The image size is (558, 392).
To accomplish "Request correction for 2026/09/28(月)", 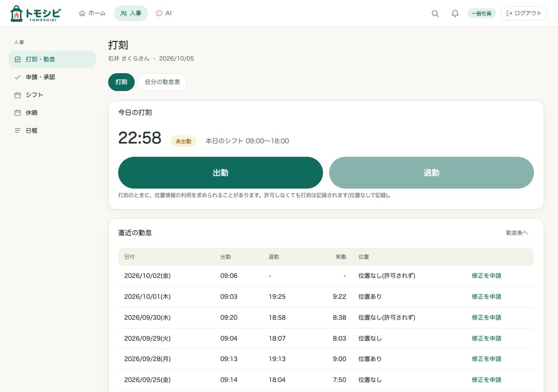I will tap(487, 359).
